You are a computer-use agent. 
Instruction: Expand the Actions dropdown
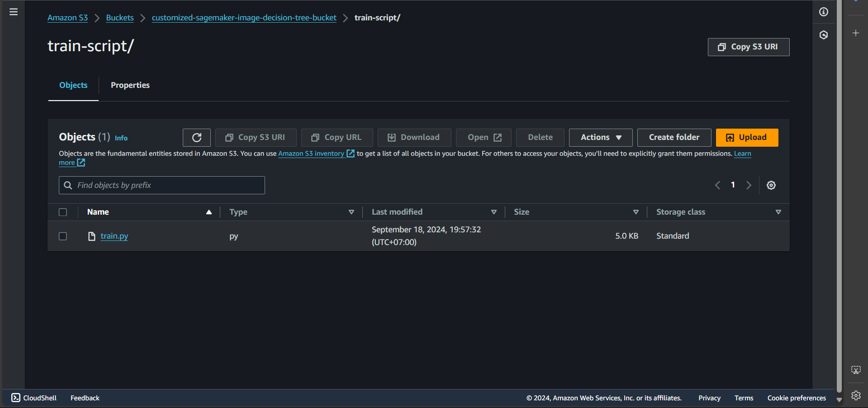coord(601,138)
